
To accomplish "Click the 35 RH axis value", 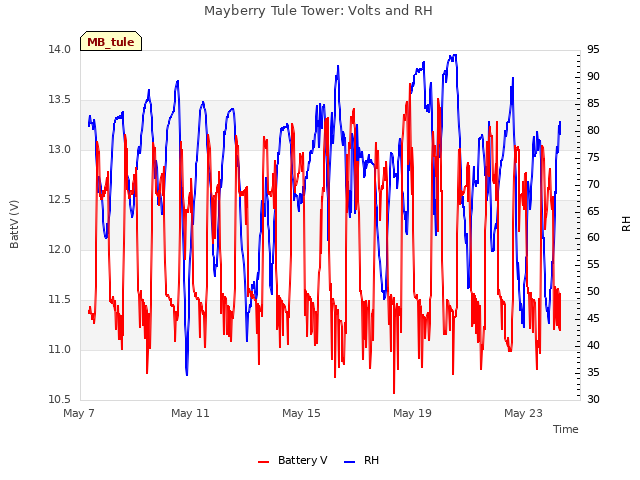I will pyautogui.click(x=593, y=372).
